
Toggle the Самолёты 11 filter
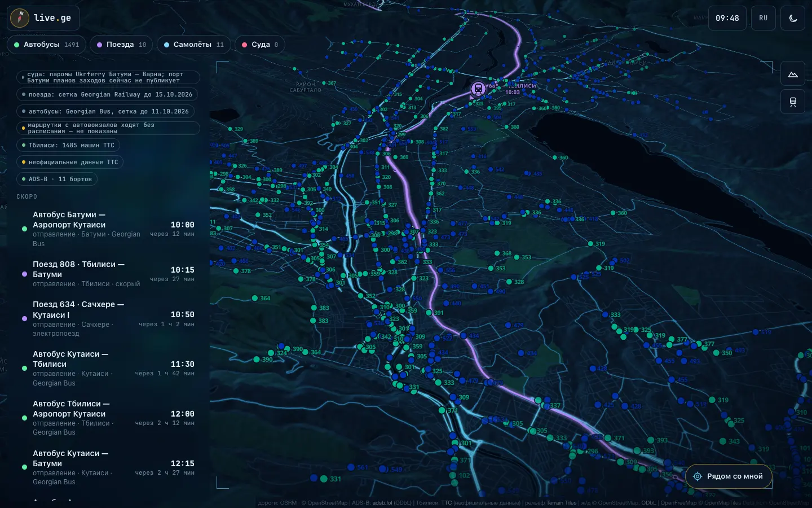tap(193, 45)
